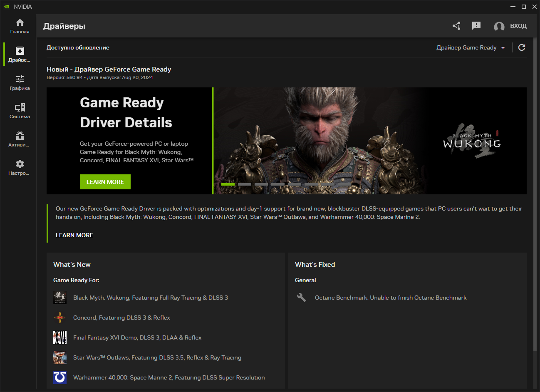Open the Настройки gear sidebar icon
This screenshot has height=392, width=540.
[x=20, y=167]
